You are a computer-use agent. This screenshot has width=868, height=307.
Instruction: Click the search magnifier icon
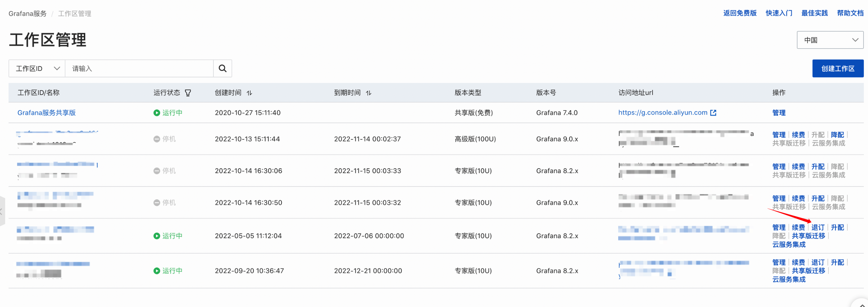(x=222, y=68)
